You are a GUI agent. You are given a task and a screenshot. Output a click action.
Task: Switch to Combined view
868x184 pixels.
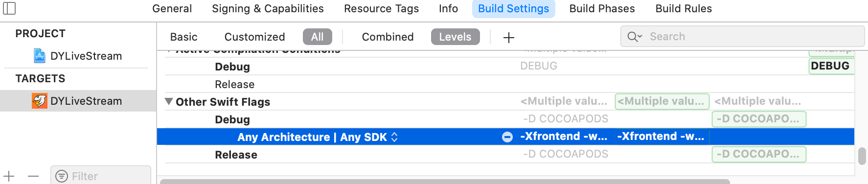coord(388,37)
